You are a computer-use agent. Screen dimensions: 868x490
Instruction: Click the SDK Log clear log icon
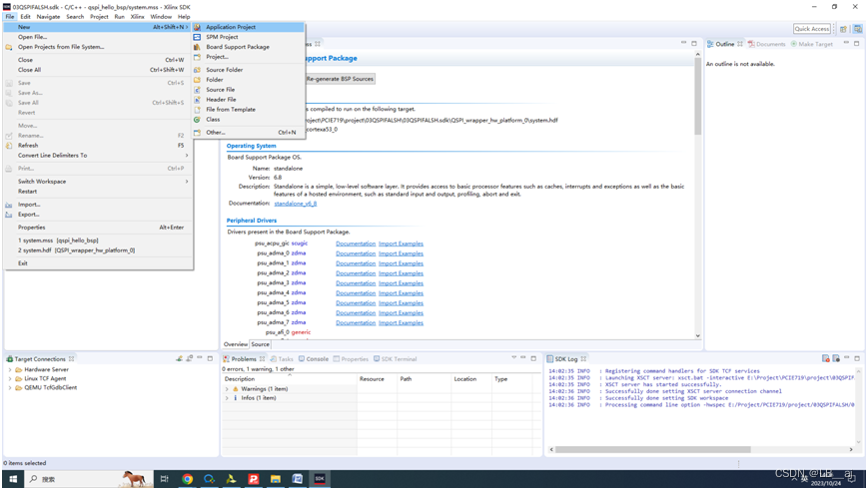click(825, 359)
